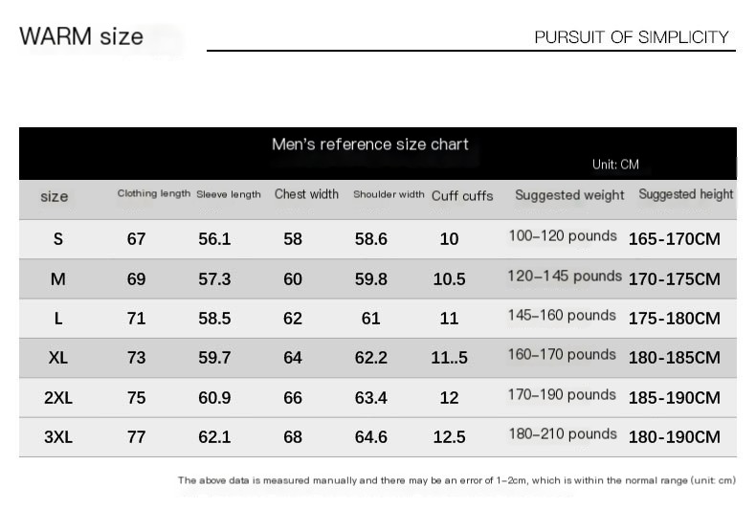The width and height of the screenshot is (756, 532).
Task: Click the XL size row label
Action: click(58, 358)
